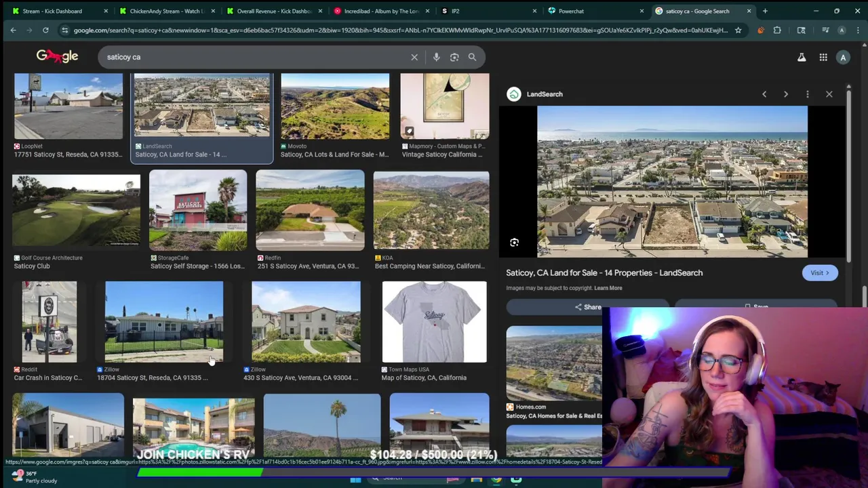Open Zillow 430 S Saticoy Ave image
Viewport: 868px width, 488px height.
click(306, 322)
